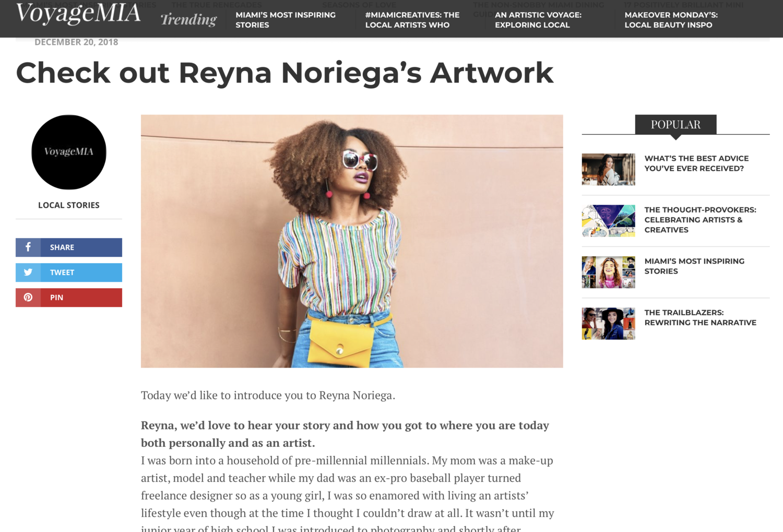Image resolution: width=783 pixels, height=532 pixels.
Task: Tweet this article
Action: pyautogui.click(x=69, y=273)
